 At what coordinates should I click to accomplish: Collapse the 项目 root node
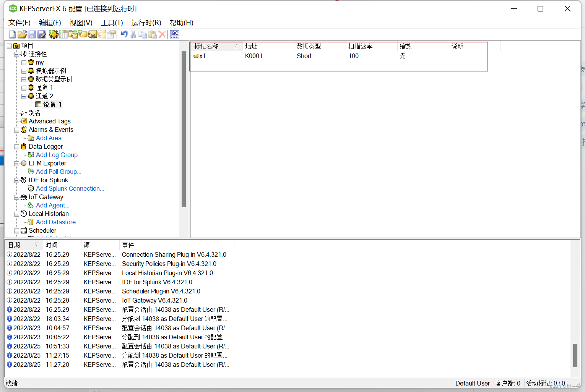(9, 46)
